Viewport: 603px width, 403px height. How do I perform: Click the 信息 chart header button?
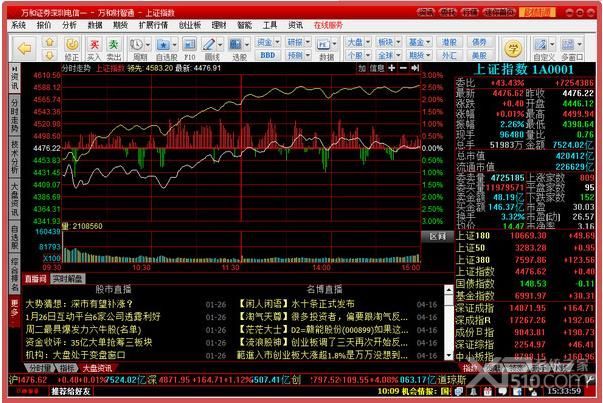tap(376, 68)
